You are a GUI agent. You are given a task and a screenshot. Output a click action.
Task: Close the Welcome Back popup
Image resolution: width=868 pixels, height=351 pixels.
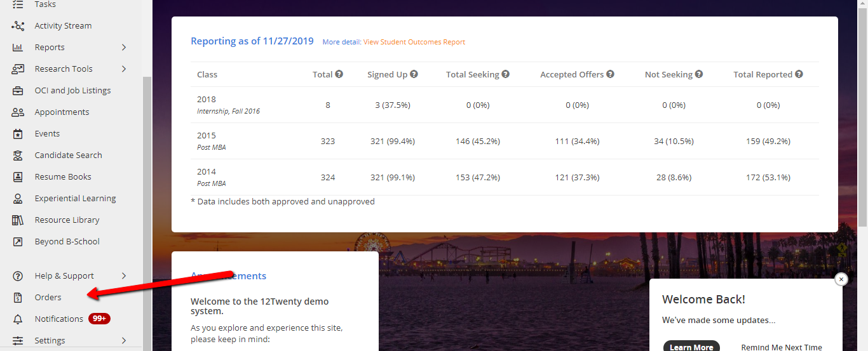tap(841, 279)
